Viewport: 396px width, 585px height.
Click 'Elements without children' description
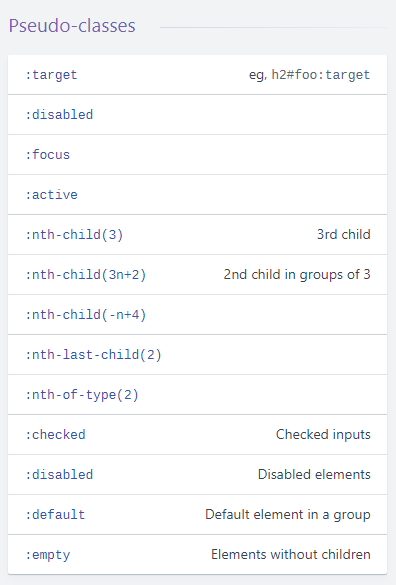pos(290,554)
